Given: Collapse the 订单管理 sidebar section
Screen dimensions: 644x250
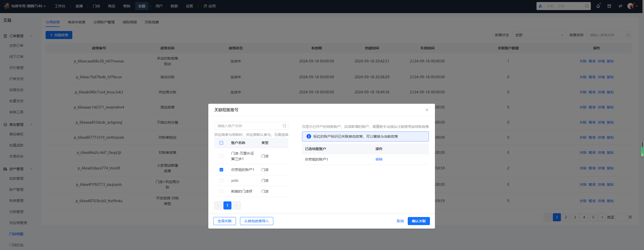Looking at the screenshot, I should [x=31, y=36].
